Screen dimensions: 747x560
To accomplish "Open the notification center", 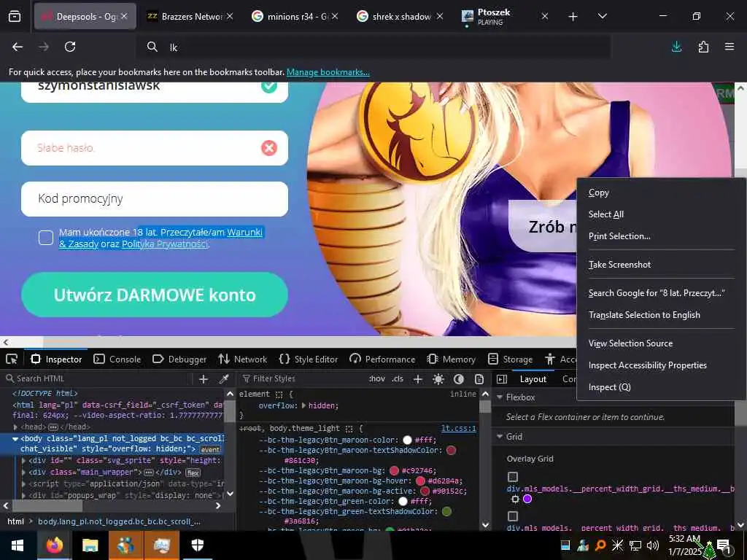I will [724, 545].
